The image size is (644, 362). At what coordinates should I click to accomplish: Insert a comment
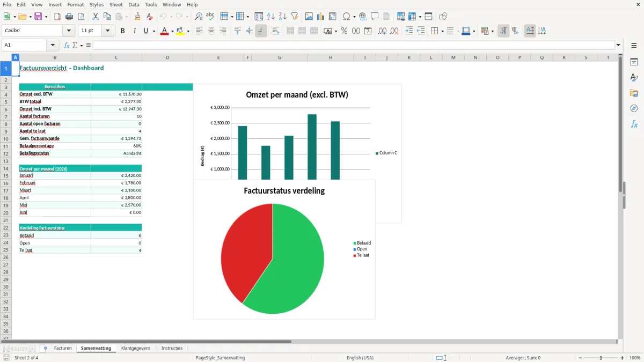tap(375, 17)
